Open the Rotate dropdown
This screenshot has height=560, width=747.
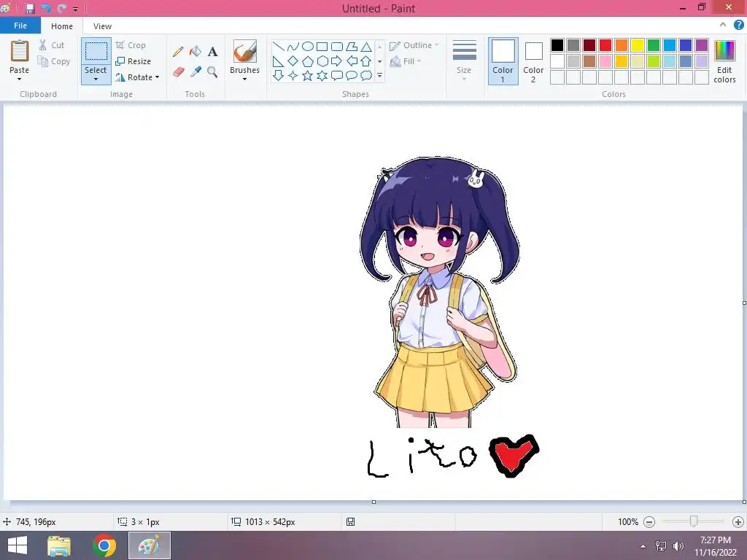137,77
